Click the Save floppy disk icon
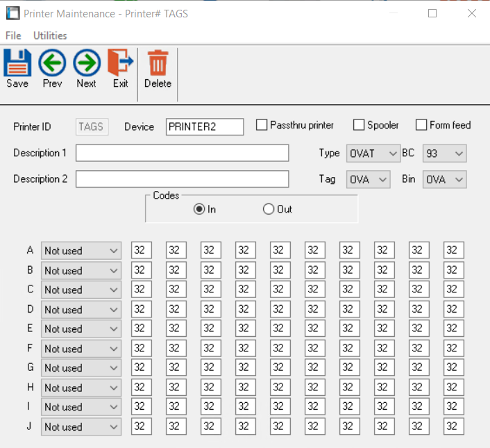Viewport: 490px width, 448px height. tap(17, 63)
